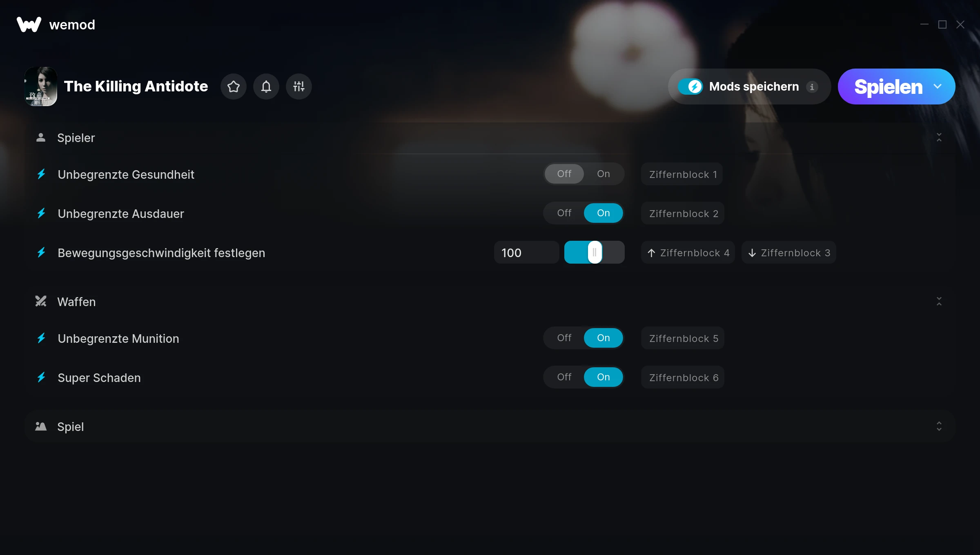Click the lightning icon beside Unbegrenzte Gesundheit

pyautogui.click(x=41, y=174)
